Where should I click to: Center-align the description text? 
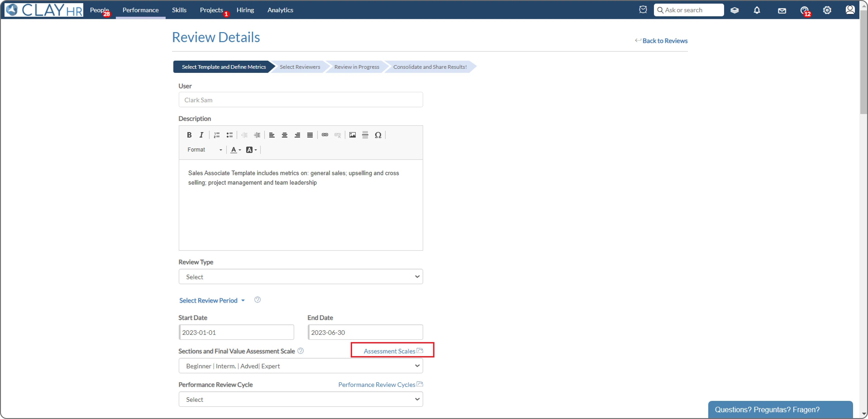point(284,135)
